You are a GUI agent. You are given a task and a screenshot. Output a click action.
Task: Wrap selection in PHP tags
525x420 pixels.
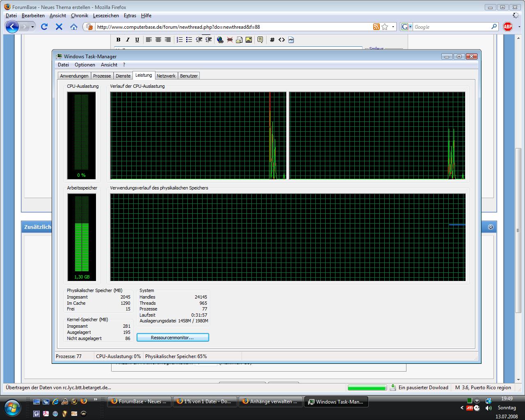(x=291, y=40)
